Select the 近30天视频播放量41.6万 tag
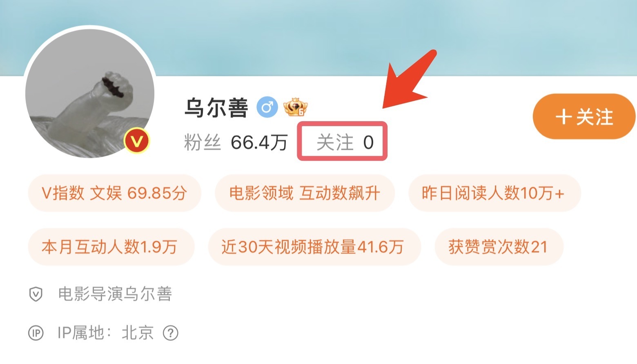Screen dimensions: 637x364 314,247
